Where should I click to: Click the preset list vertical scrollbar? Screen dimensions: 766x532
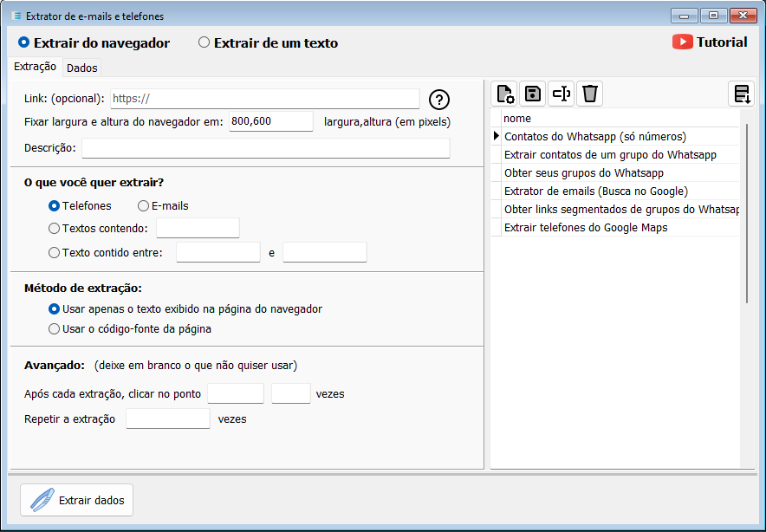point(747,213)
